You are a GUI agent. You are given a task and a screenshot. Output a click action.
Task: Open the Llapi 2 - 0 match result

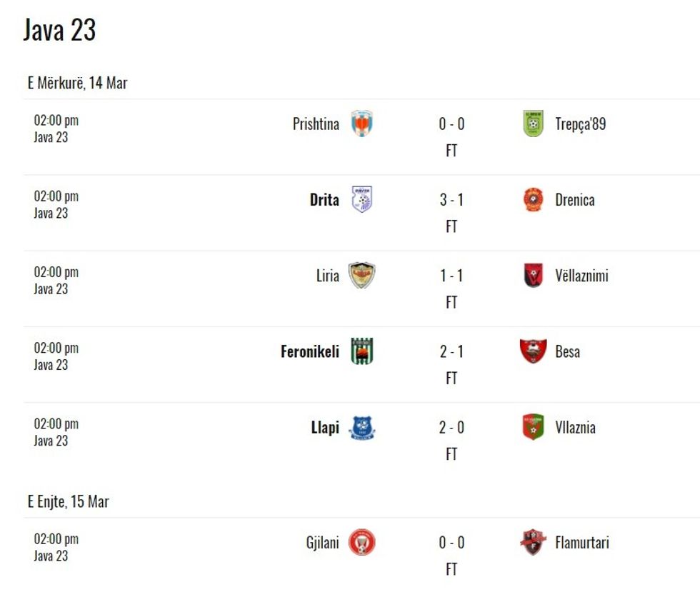(451, 427)
